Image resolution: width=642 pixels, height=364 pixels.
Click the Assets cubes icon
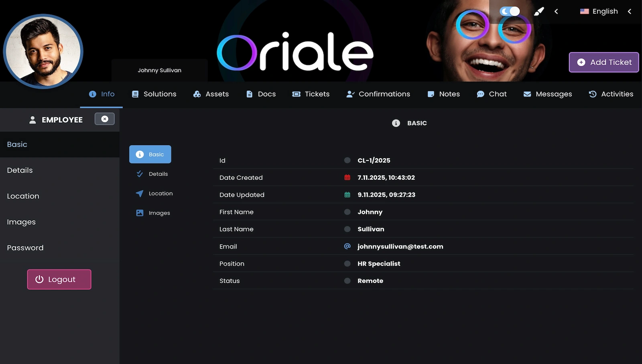coord(197,94)
